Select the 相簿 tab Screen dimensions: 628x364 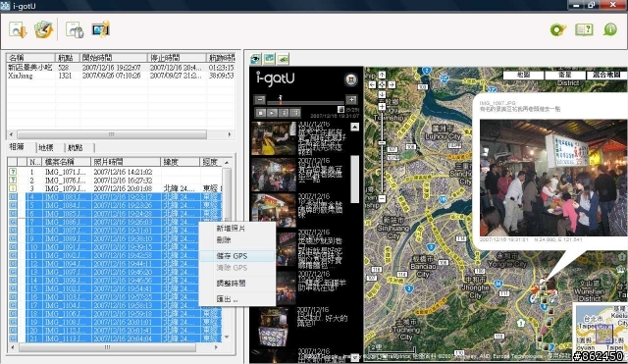(18, 147)
